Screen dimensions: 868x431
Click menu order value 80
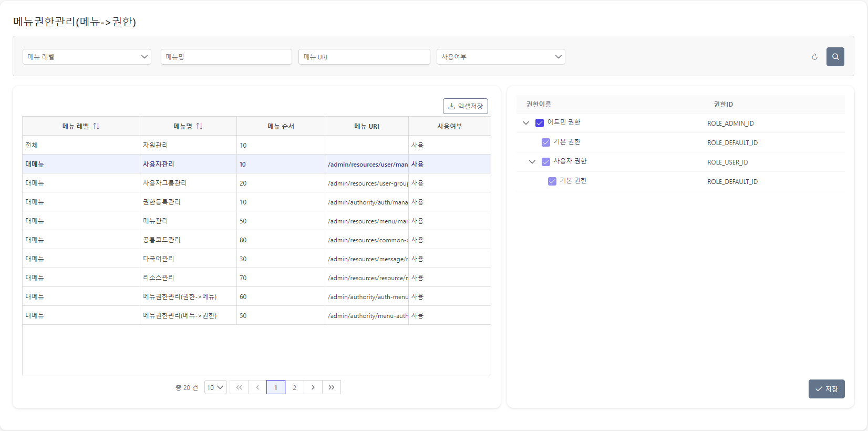click(x=281, y=240)
